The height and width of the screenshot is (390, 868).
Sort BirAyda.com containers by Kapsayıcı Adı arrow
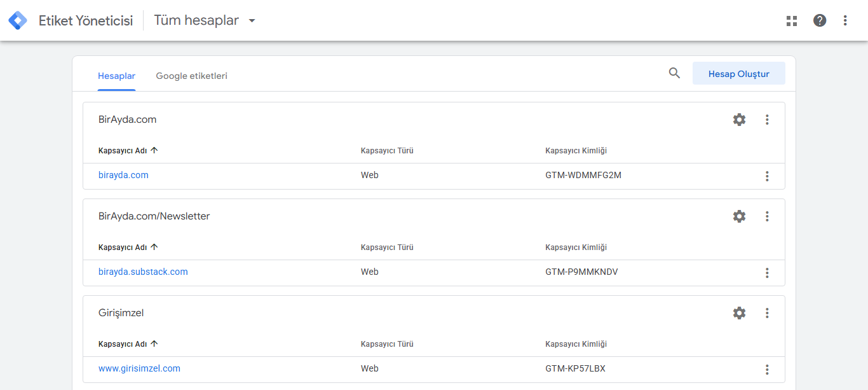click(x=154, y=150)
